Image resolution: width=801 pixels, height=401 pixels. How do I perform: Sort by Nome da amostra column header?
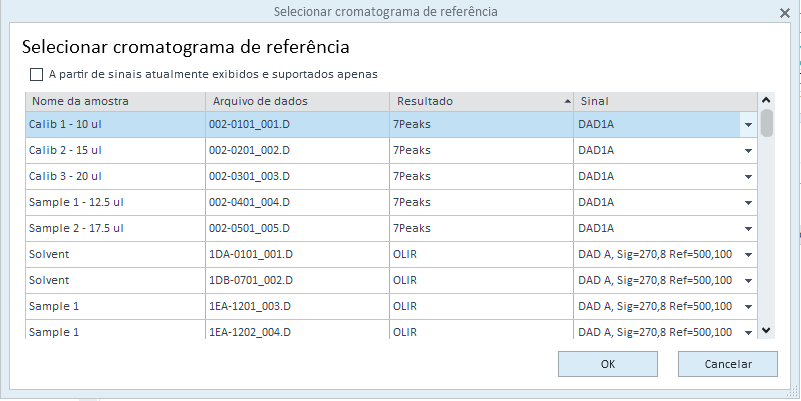point(115,102)
